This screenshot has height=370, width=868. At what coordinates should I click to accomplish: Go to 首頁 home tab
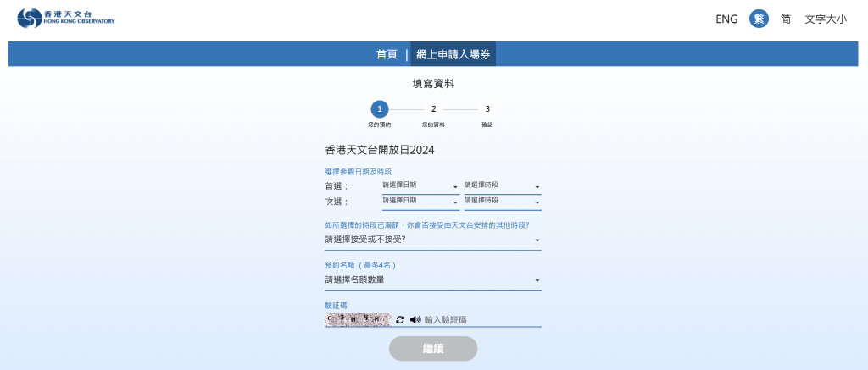pos(387,54)
